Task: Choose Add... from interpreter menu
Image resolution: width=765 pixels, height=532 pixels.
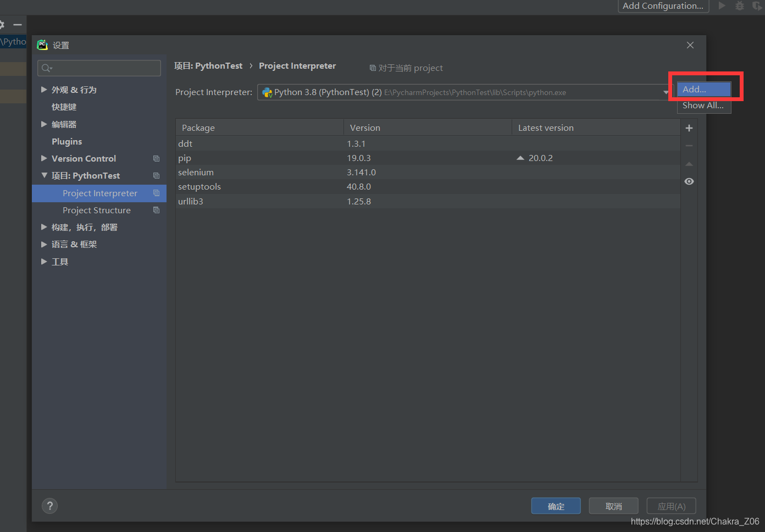Action: (x=704, y=89)
